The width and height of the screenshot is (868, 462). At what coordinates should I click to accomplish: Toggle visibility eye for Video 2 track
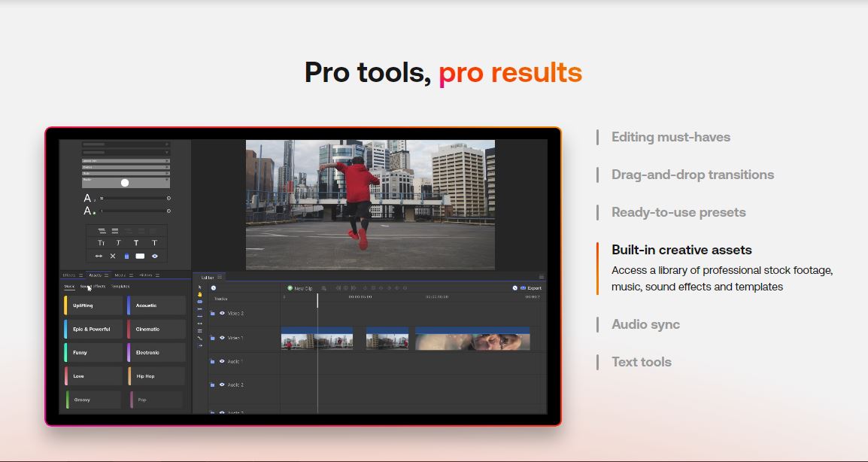click(222, 313)
